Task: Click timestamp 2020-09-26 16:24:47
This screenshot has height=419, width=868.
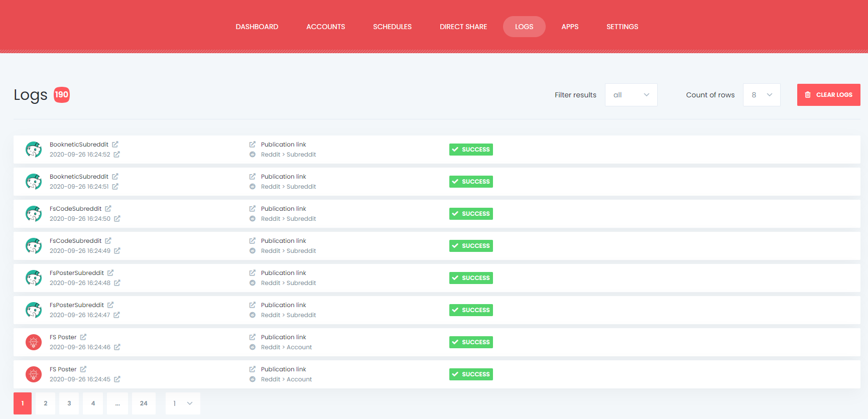Action: [x=80, y=315]
